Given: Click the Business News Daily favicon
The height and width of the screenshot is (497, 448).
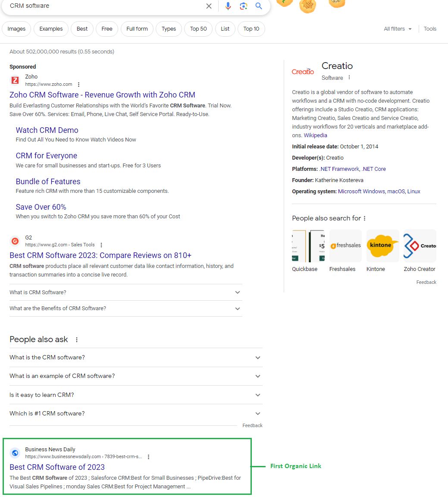Looking at the screenshot, I should coord(15,453).
